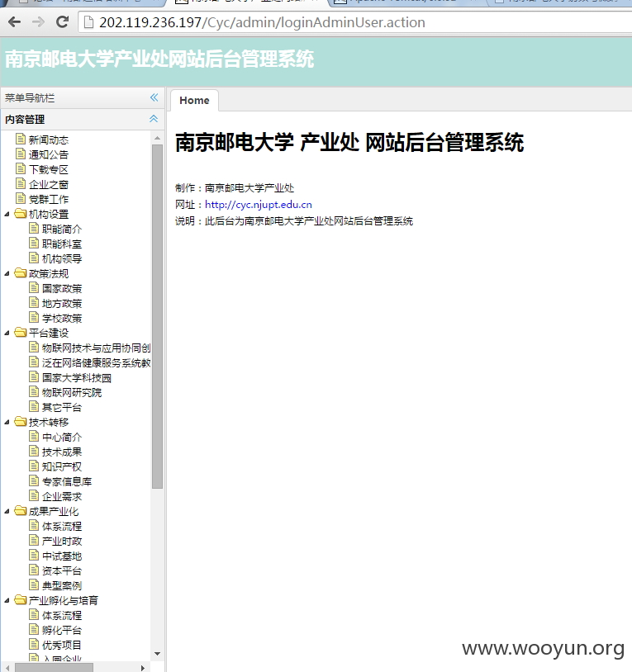This screenshot has width=632, height=672.
Task: Open 中试基地 tree item
Action: click(x=62, y=556)
